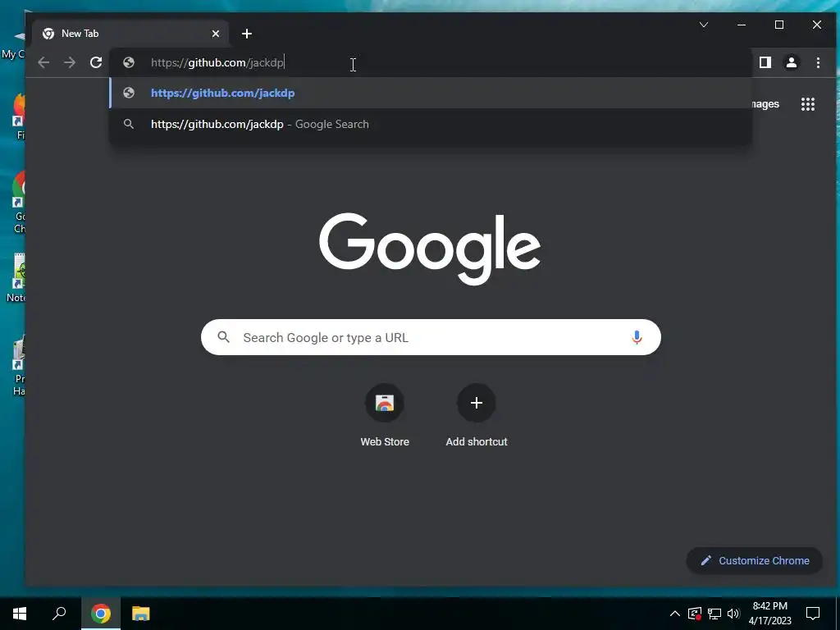
Task: Open the notification center icon
Action: tap(813, 614)
